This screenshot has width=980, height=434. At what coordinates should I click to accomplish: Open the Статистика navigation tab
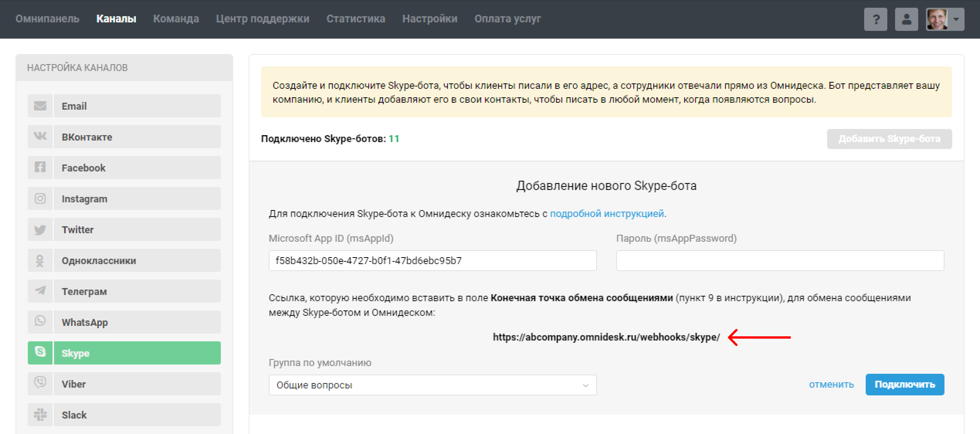[356, 19]
